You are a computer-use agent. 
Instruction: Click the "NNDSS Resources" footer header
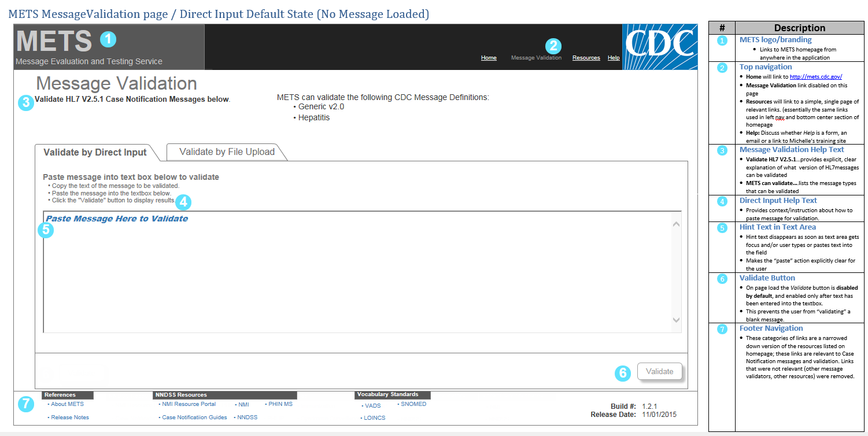click(225, 396)
